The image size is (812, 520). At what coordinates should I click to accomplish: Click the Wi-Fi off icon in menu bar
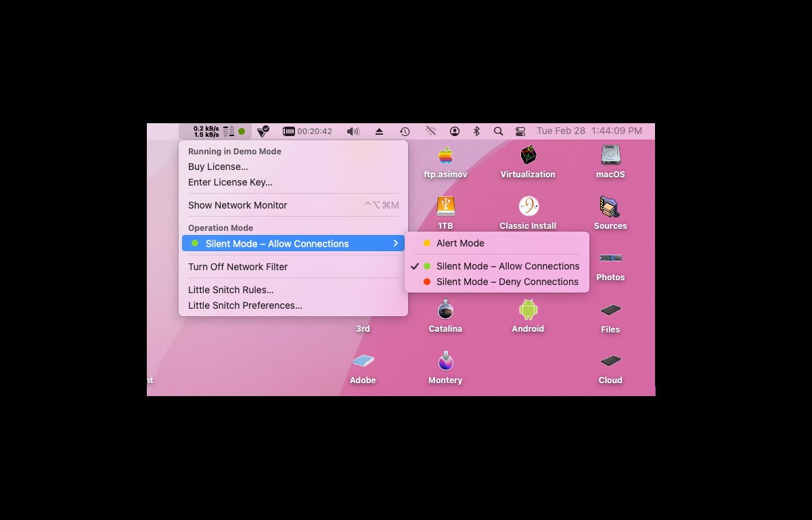[430, 131]
